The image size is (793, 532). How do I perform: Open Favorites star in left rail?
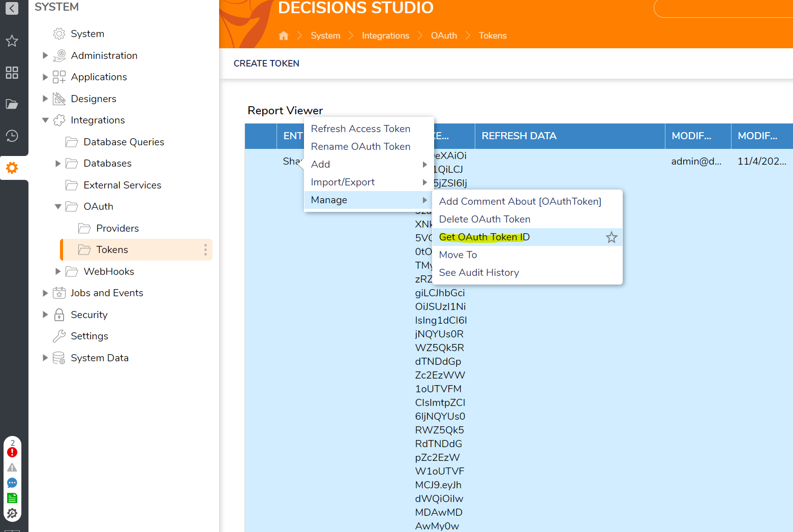pyautogui.click(x=12, y=41)
